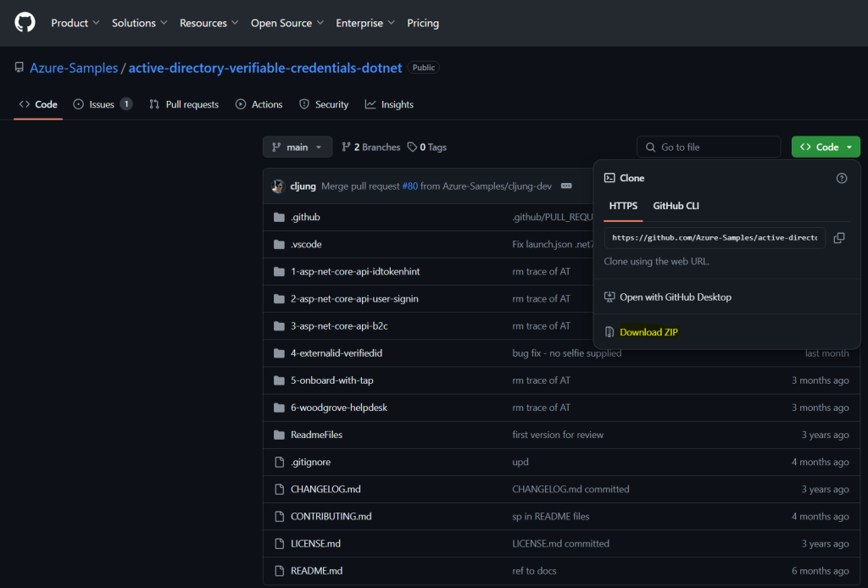The width and height of the screenshot is (868, 588).
Task: Open pull request #80 link
Action: coord(409,186)
